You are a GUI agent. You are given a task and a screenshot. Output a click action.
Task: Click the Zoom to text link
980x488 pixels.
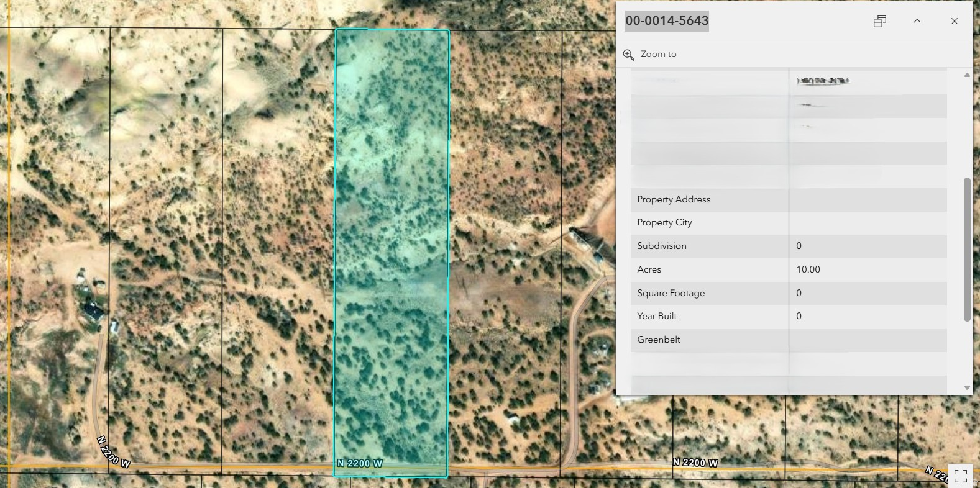pos(658,55)
